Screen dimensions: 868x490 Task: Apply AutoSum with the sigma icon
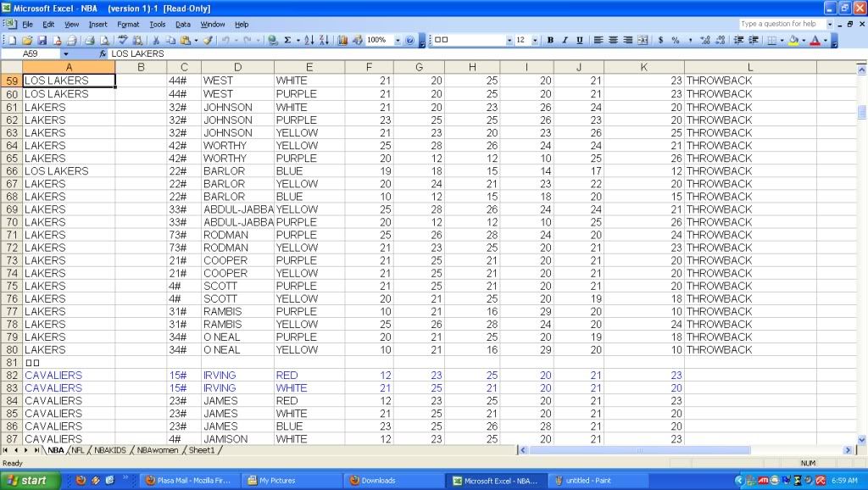pyautogui.click(x=288, y=40)
